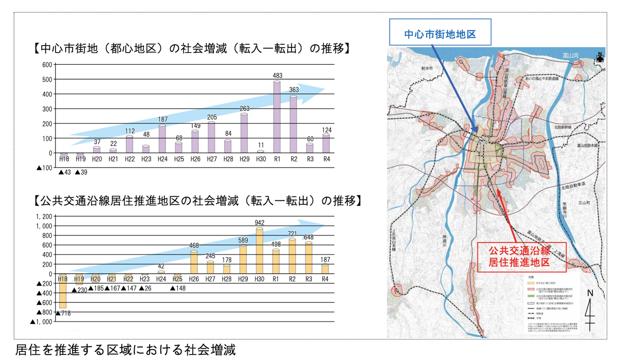Select the 中心市街地地区 blue callout box

point(440,35)
